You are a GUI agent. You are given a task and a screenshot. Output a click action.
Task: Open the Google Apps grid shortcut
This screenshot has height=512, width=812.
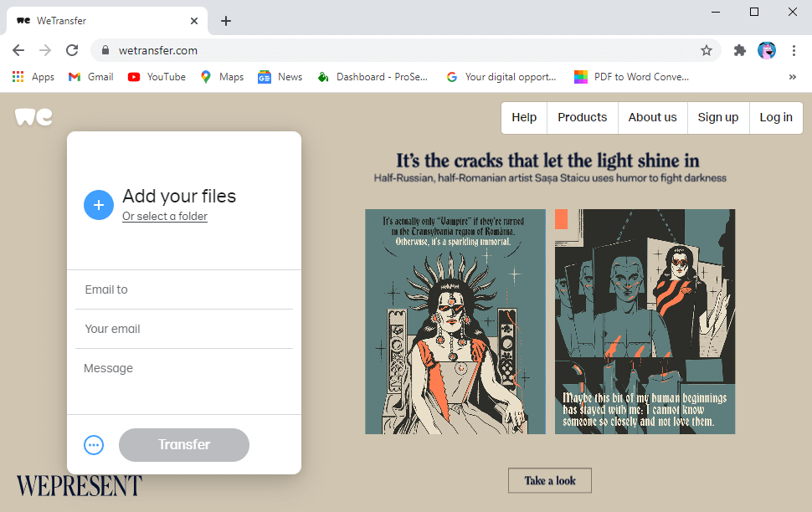click(18, 76)
